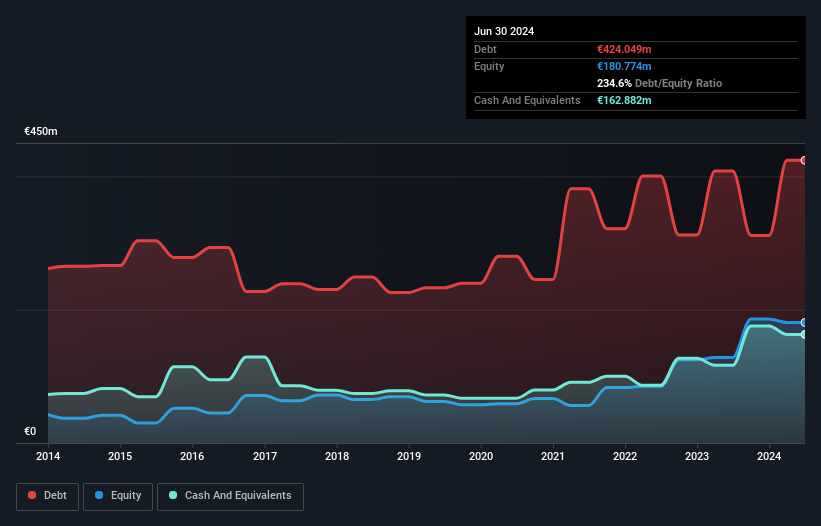This screenshot has height=526, width=821.
Task: Click the 2016 x-axis label
Action: (x=192, y=456)
